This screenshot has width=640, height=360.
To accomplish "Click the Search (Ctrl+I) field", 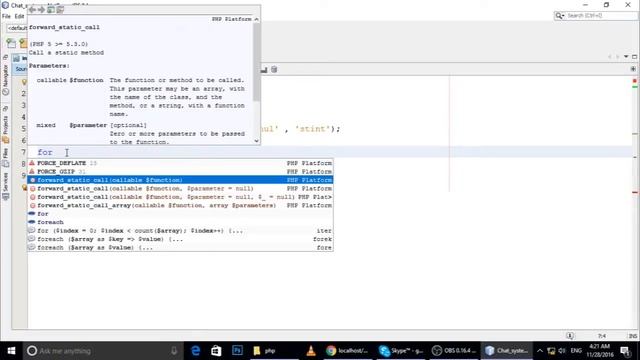I will point(600,16).
